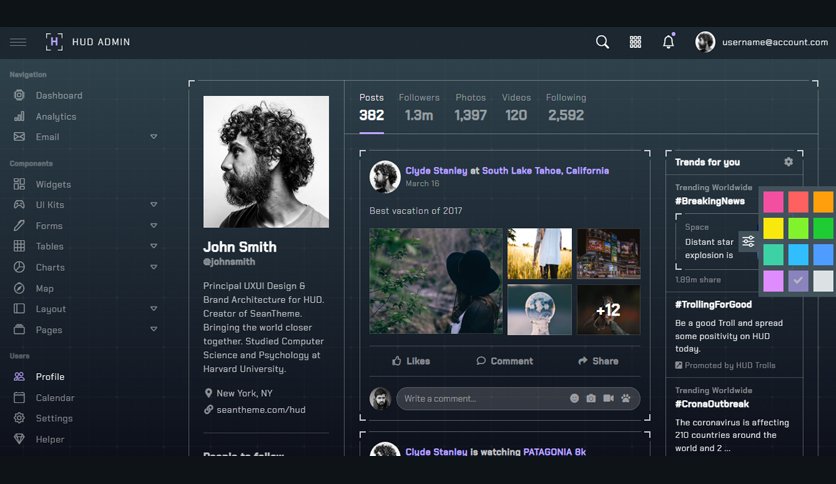Select Profile in the sidebar
This screenshot has width=836, height=484.
50,376
